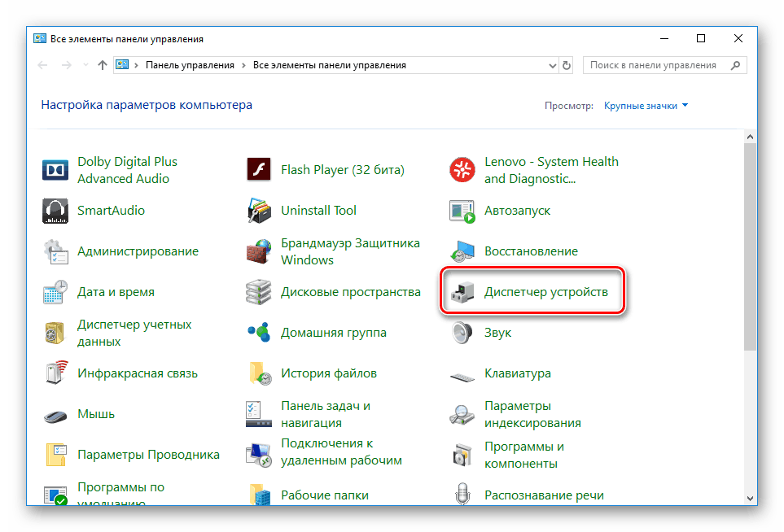The width and height of the screenshot is (784, 532).
Task: Open Клавиатура settings
Action: (519, 373)
